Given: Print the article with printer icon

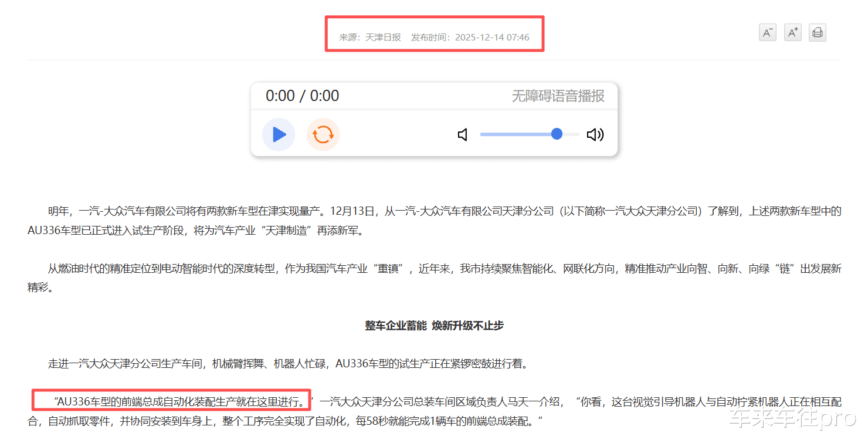Looking at the screenshot, I should click(x=817, y=32).
